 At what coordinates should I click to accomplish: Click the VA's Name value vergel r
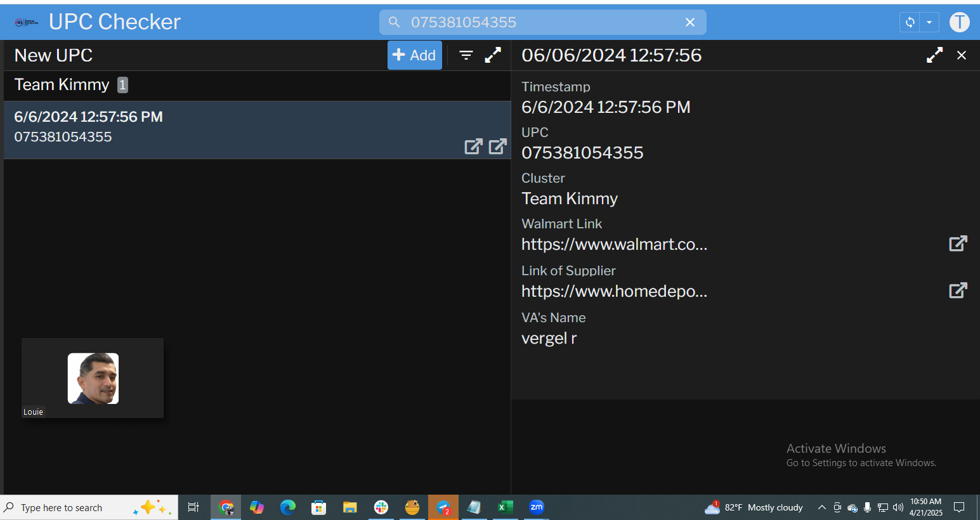tap(549, 338)
